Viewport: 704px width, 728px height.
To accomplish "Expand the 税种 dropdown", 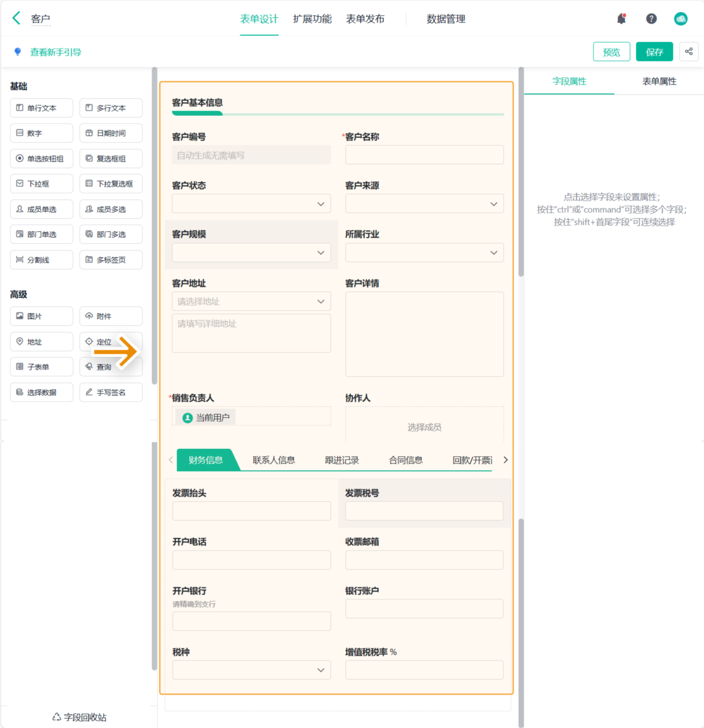I will pyautogui.click(x=251, y=670).
